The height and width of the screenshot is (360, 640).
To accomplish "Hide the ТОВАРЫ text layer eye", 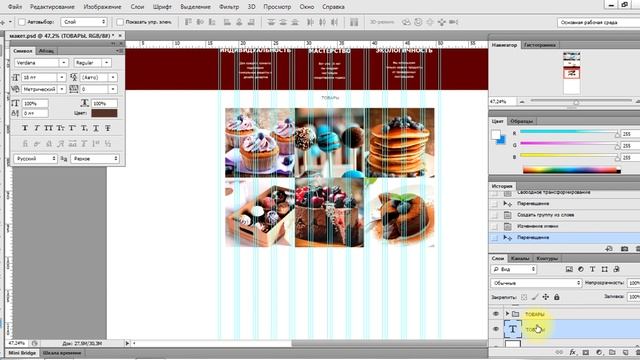I will [496, 329].
